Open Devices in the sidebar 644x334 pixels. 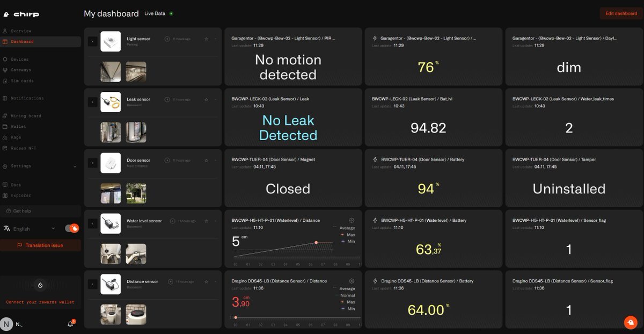(41, 59)
